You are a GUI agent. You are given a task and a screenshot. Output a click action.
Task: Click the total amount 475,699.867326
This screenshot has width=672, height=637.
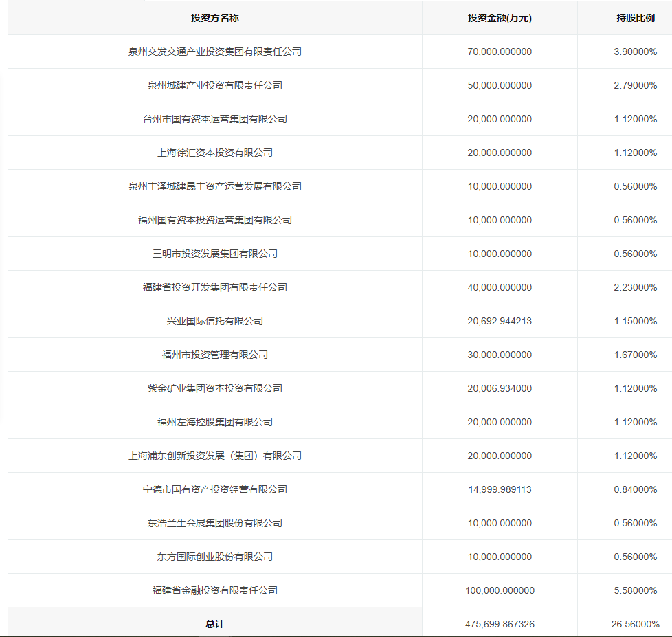point(500,624)
